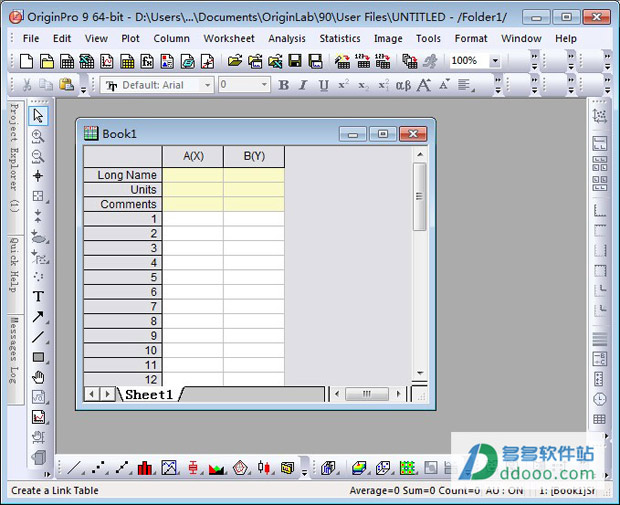This screenshot has width=620, height=505.
Task: Click the Book1 vertical scrollbar thumb
Action: point(420,197)
